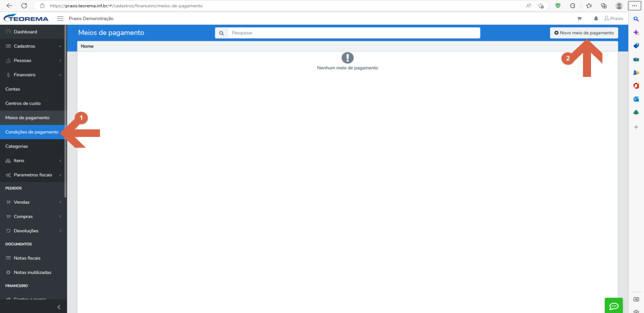Image resolution: width=644 pixels, height=313 pixels.
Task: Expand the Compras submenu
Action: (33, 216)
